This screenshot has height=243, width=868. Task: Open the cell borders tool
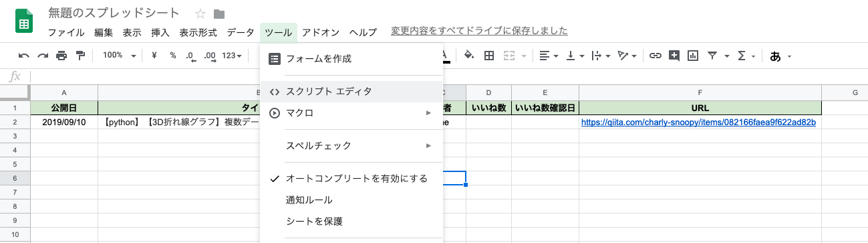click(489, 56)
